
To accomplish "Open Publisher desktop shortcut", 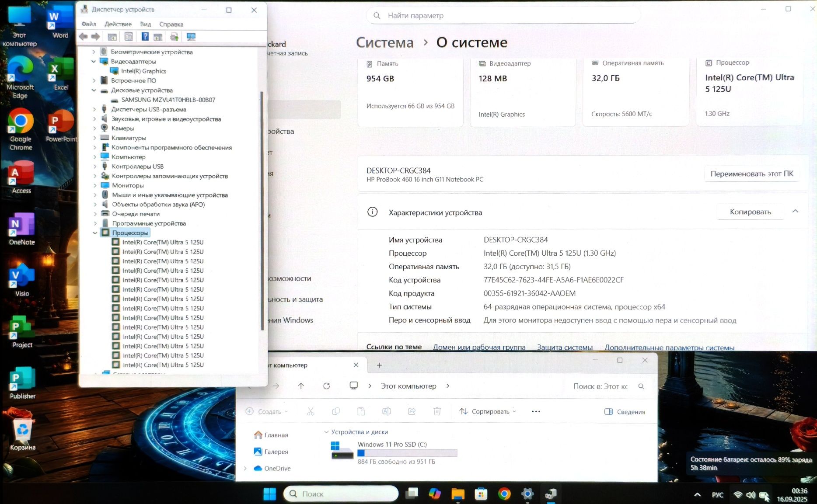I will coord(22,383).
